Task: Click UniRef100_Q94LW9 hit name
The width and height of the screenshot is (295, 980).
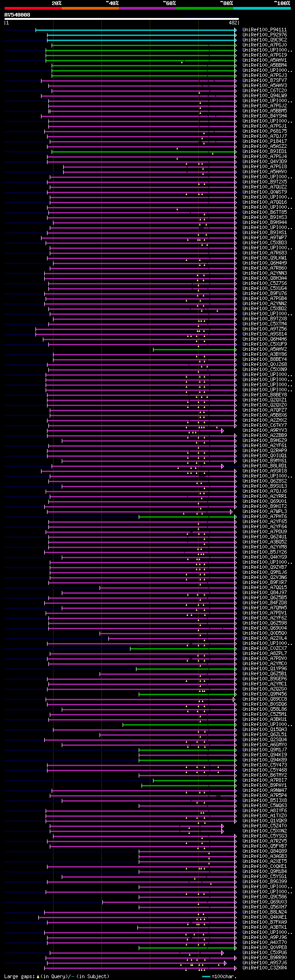Action: [265, 96]
